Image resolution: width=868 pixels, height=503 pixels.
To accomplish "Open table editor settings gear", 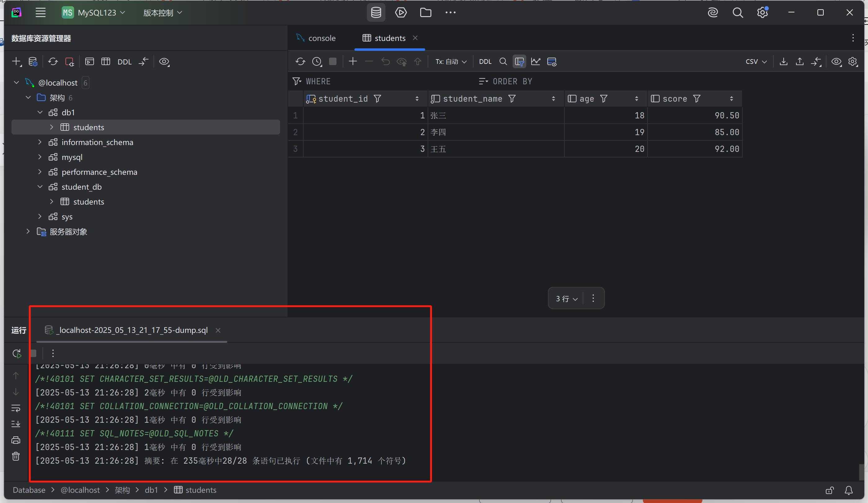I will click(x=853, y=62).
